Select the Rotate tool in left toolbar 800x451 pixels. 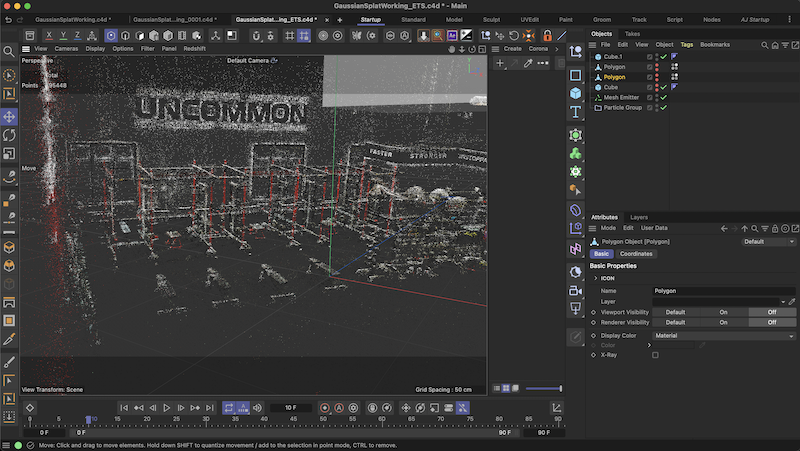[9, 135]
